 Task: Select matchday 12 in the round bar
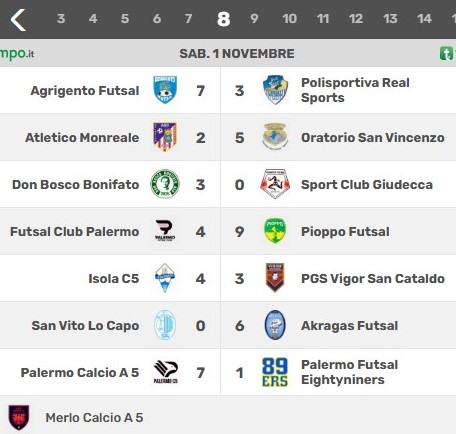tap(356, 18)
